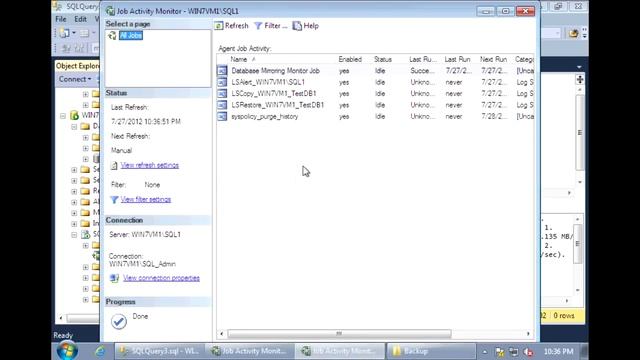Click the taskbar clock showing 10:36 PM

[x=558, y=351]
